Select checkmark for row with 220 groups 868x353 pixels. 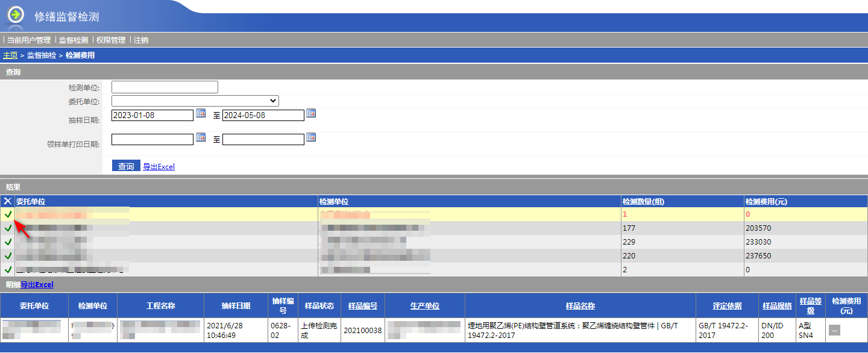pos(8,256)
